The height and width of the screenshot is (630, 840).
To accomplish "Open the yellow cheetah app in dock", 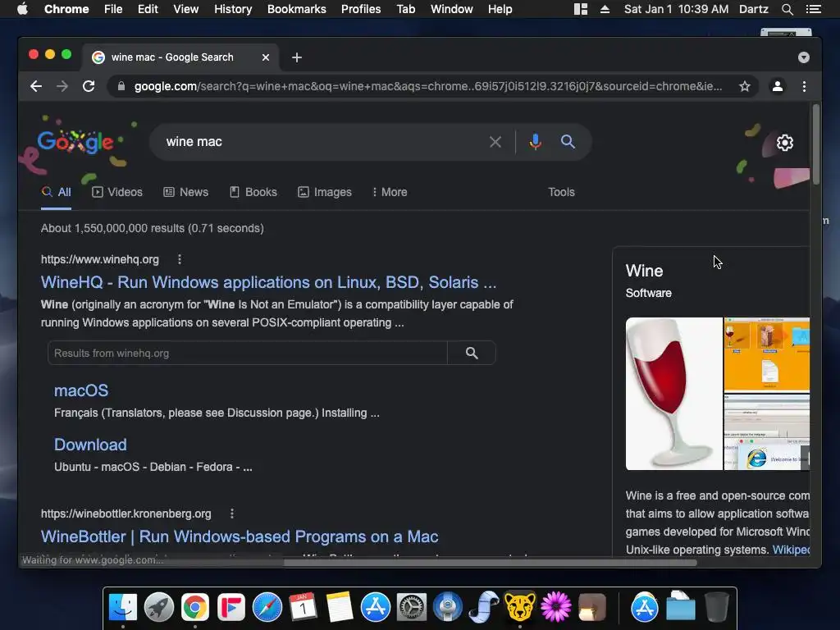I will [519, 608].
